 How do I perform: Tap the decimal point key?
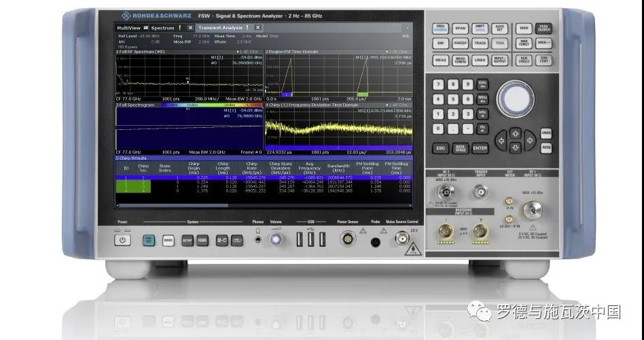coord(453,129)
